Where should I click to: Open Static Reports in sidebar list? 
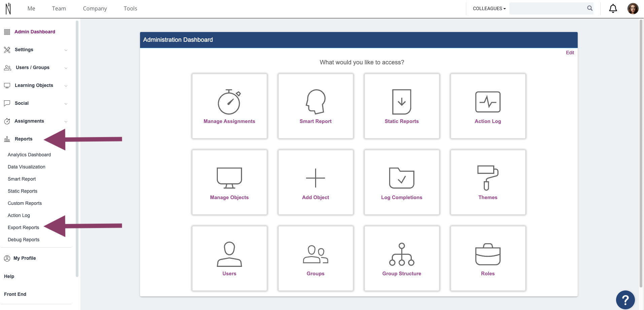[23, 191]
